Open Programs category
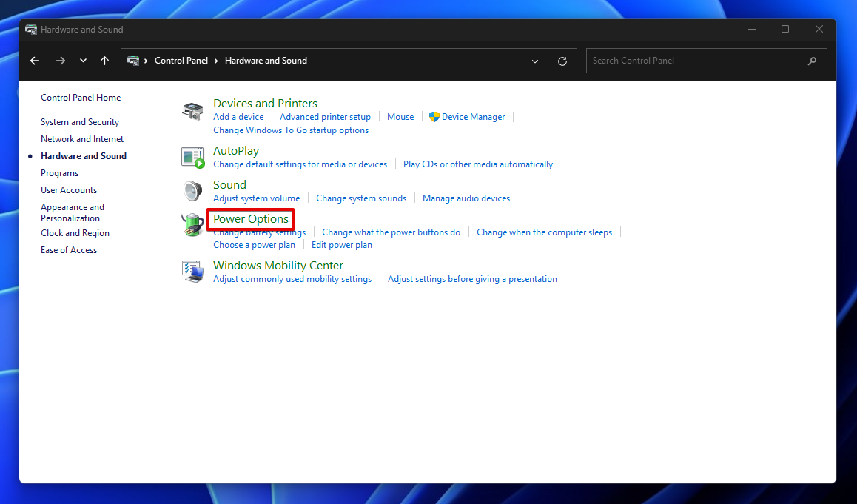The width and height of the screenshot is (857, 504). pos(59,172)
